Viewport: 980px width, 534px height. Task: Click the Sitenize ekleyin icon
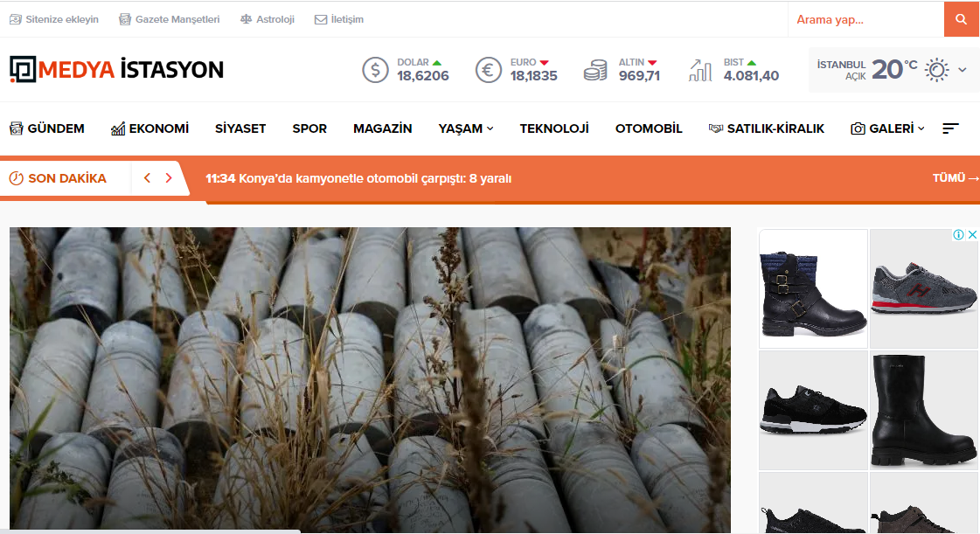[x=16, y=19]
